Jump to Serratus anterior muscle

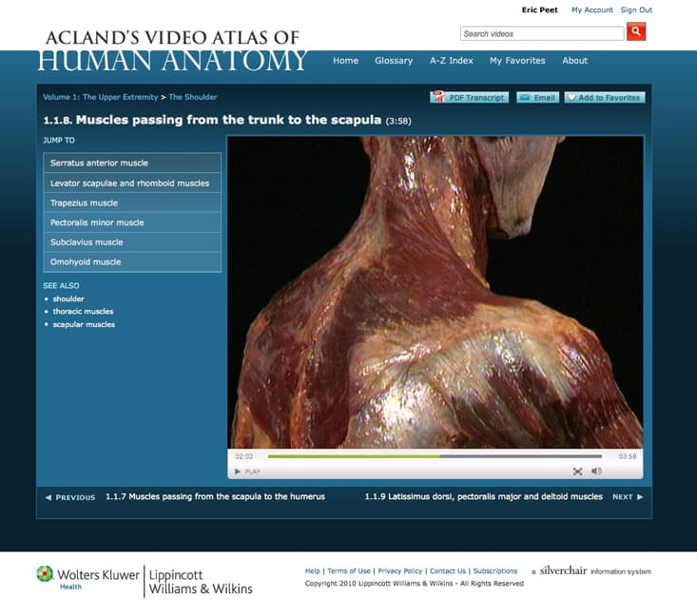132,163
